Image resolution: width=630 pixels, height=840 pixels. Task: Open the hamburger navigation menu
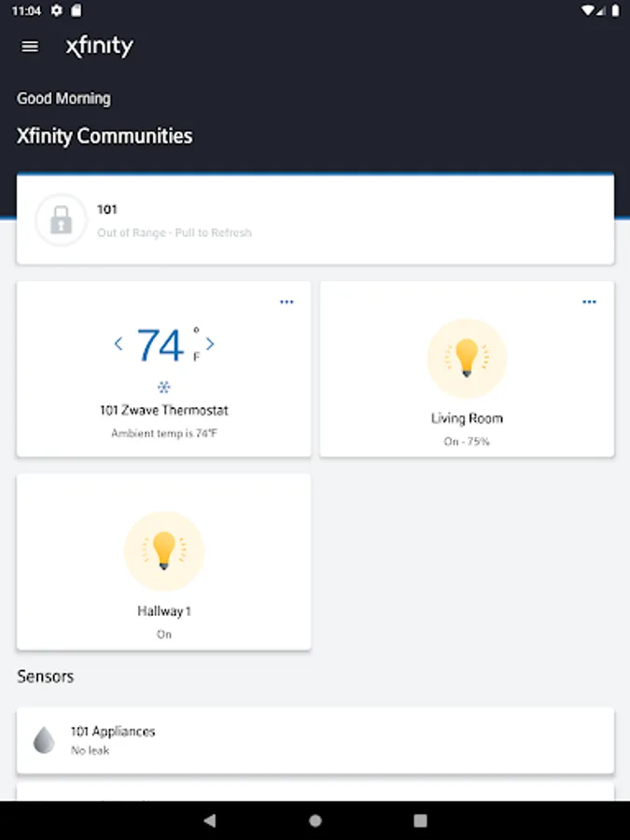click(x=30, y=47)
